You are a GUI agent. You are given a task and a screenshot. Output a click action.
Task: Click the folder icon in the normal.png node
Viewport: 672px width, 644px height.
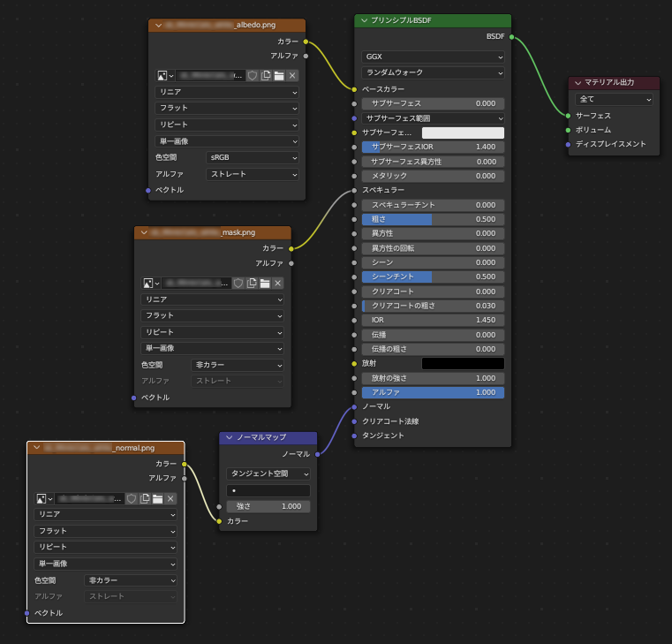[157, 499]
